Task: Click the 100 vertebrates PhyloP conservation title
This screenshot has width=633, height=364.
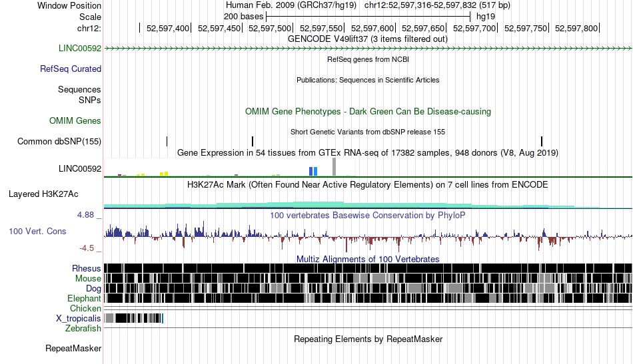Action: (x=368, y=215)
